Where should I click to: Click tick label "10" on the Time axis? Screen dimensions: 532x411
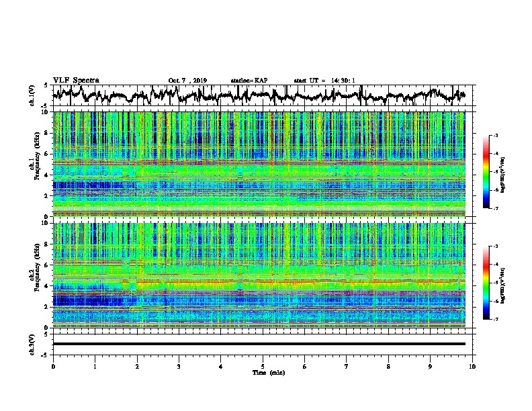[x=472, y=367]
